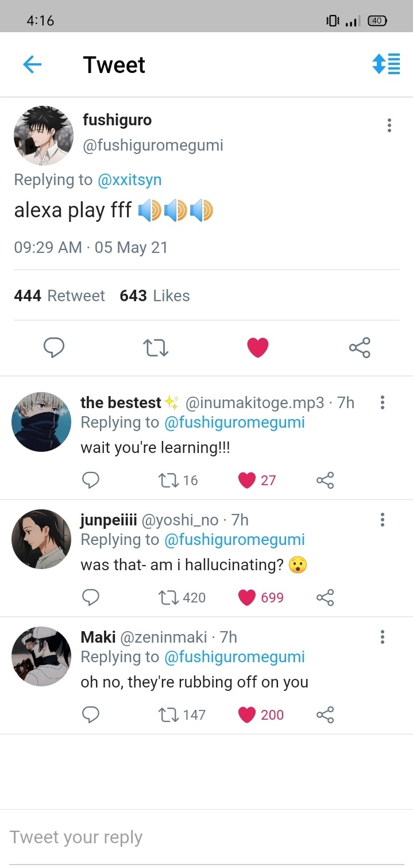413x868 pixels.
Task: View the 643 Likes list
Action: pos(155,295)
